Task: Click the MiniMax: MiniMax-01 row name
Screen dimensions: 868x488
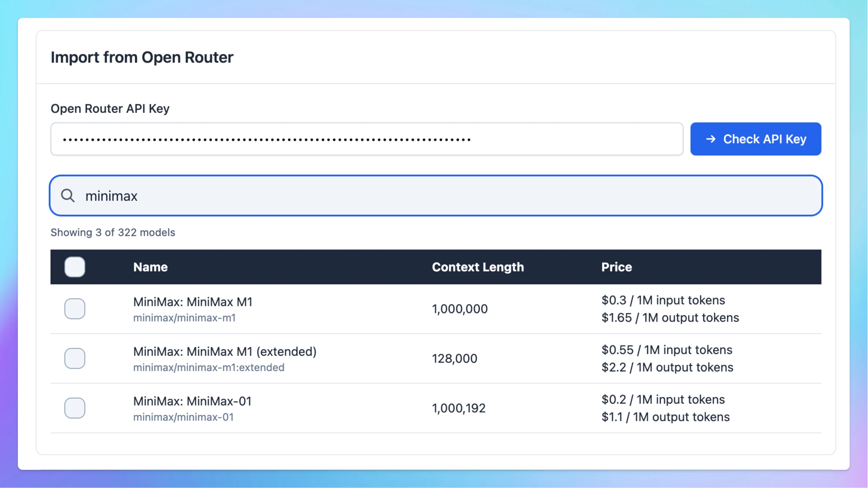Action: 192,401
